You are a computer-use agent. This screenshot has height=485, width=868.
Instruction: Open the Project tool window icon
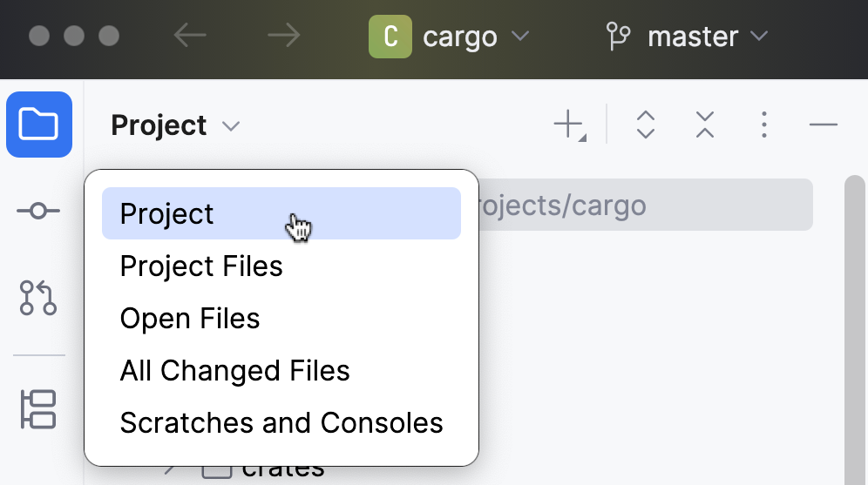click(x=39, y=125)
